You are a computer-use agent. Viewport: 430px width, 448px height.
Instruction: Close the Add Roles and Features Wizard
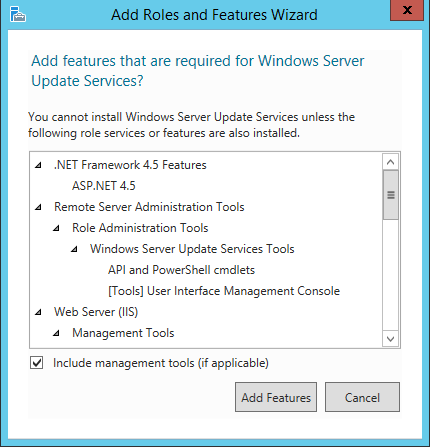[407, 10]
